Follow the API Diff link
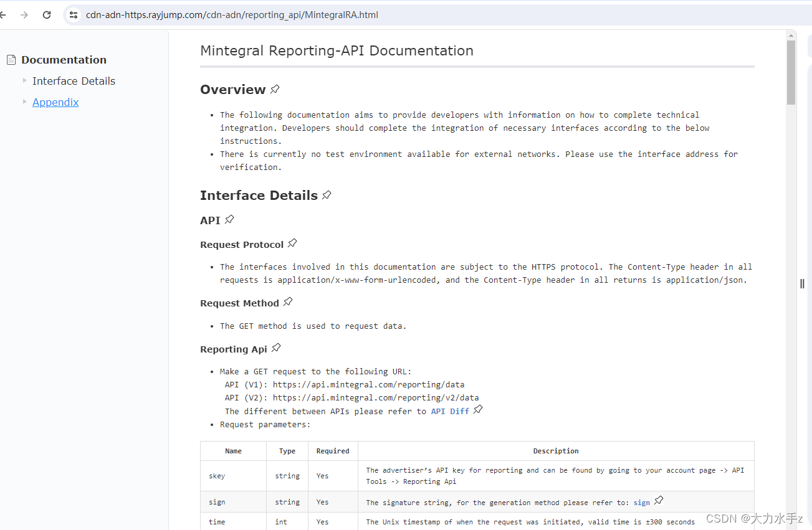812x530 pixels. [450, 411]
